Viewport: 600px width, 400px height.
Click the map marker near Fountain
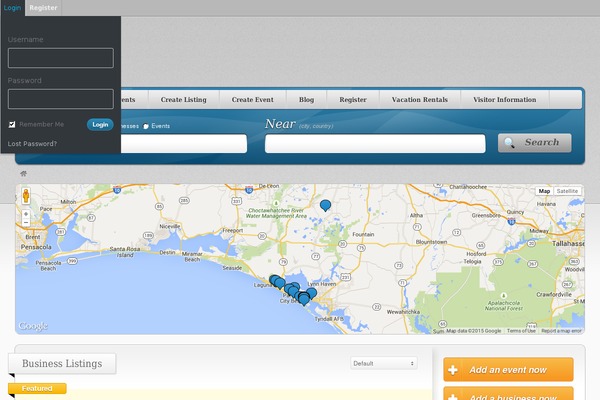325,205
